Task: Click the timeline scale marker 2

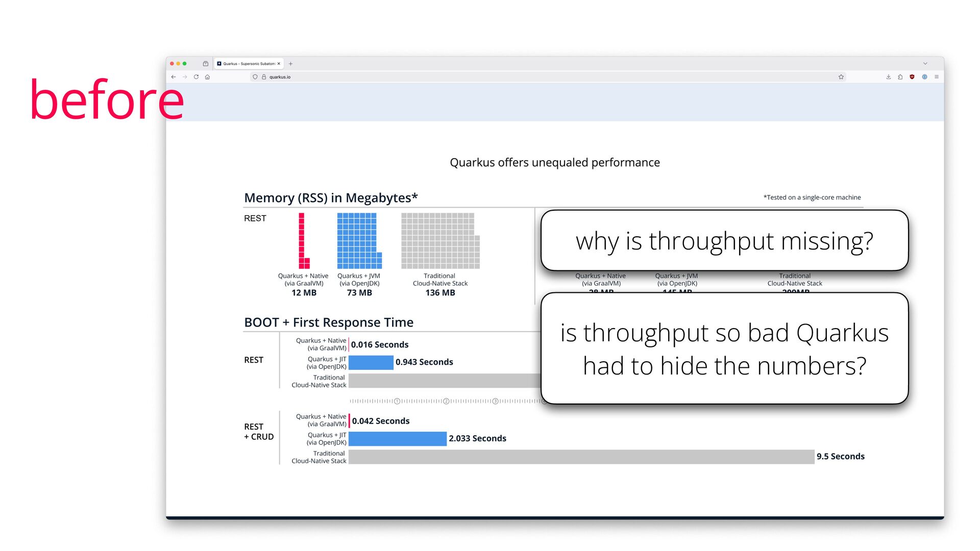Action: [x=446, y=401]
